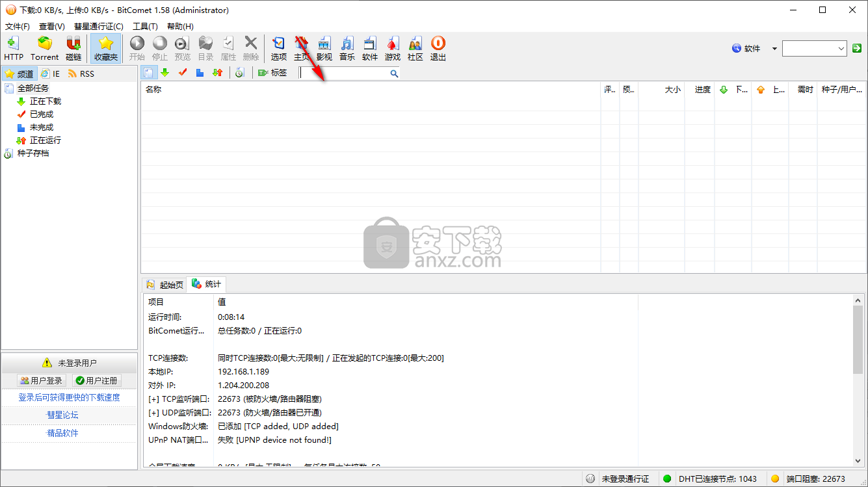Screen dimensions: 868x487
Task: Sort by the 大小 column header
Action: tap(661, 90)
